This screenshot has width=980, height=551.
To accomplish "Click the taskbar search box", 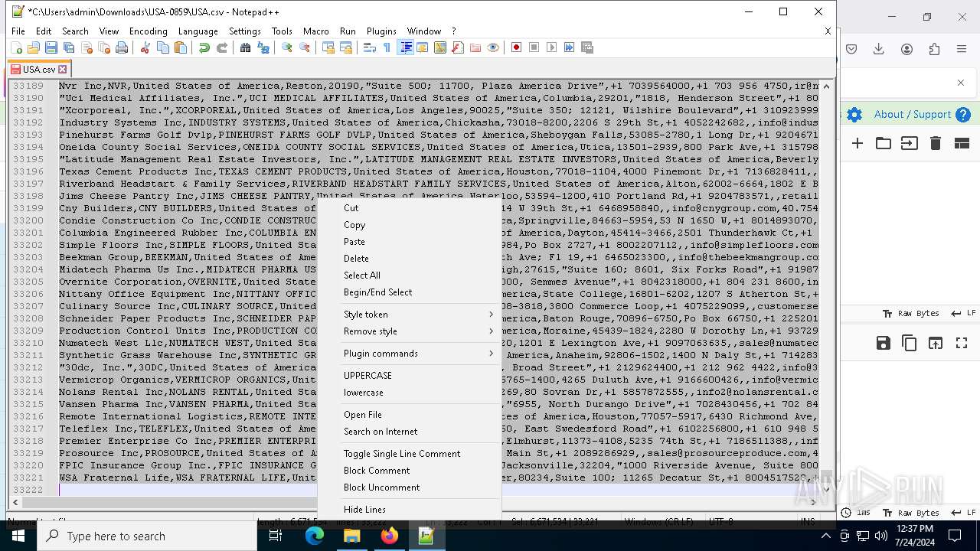I will [147, 536].
